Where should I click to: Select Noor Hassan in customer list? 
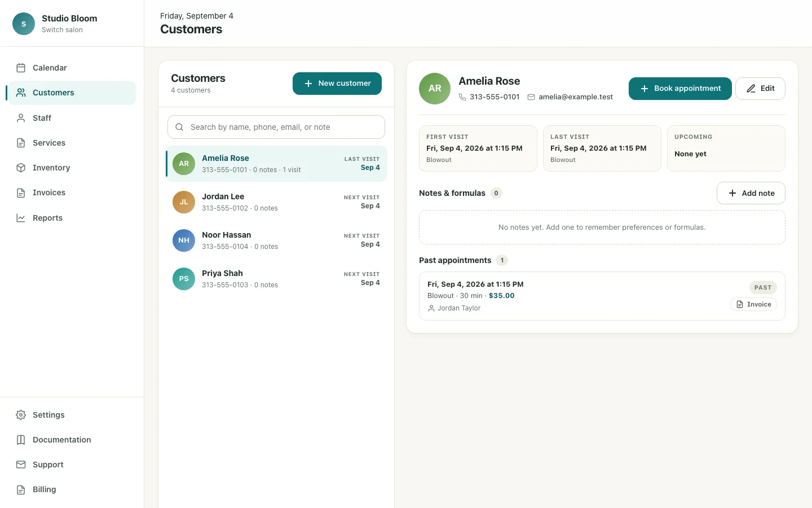[276, 240]
